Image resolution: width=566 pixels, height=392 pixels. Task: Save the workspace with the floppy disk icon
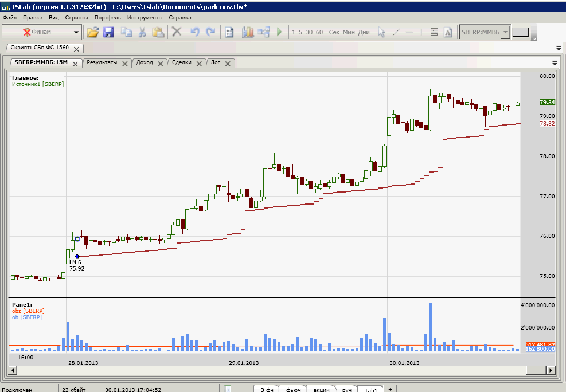coord(108,32)
